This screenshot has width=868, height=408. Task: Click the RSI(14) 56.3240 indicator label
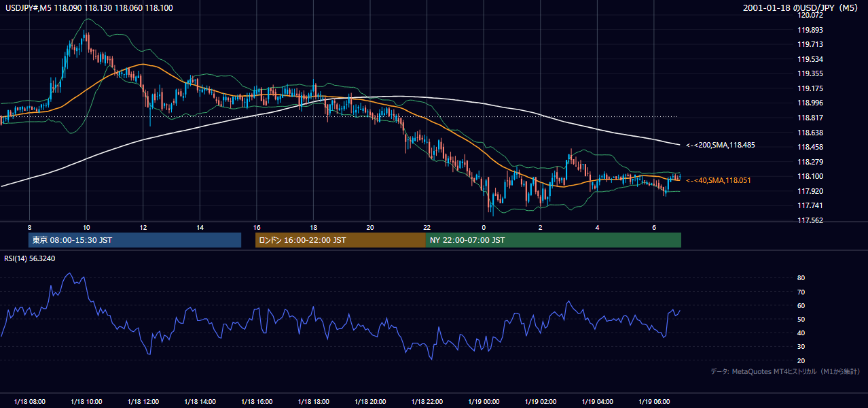tap(29, 258)
